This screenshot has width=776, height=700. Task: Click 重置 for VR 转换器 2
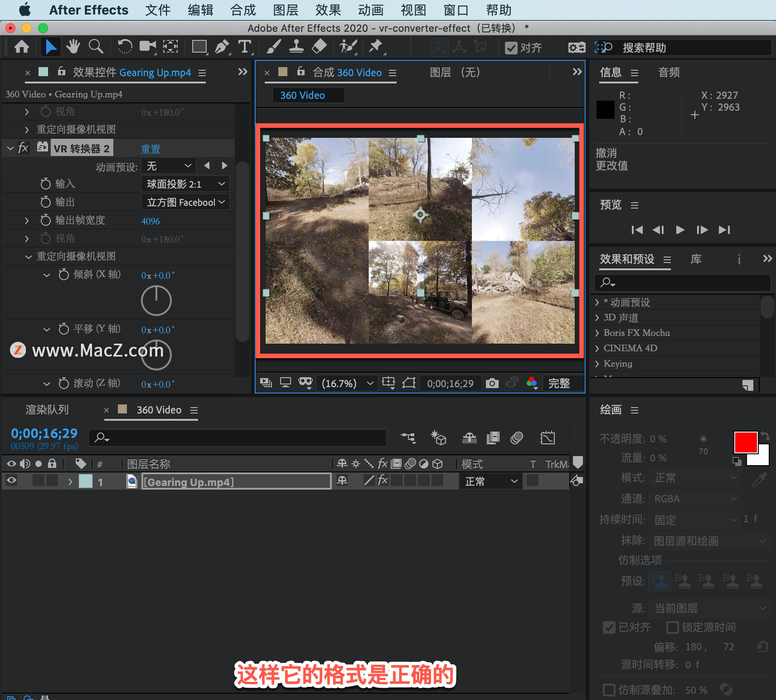pos(150,149)
